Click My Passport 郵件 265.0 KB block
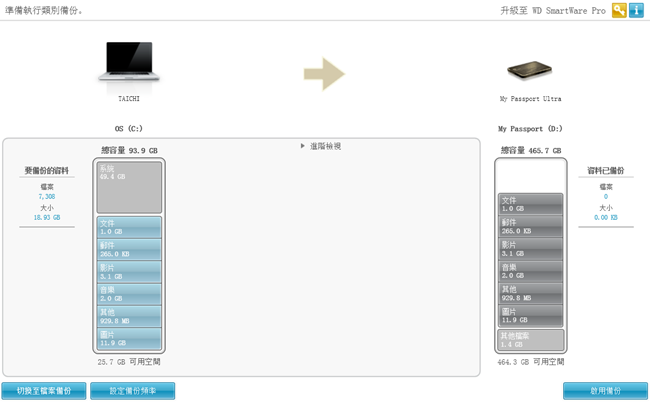The height and width of the screenshot is (409, 650). tap(531, 227)
